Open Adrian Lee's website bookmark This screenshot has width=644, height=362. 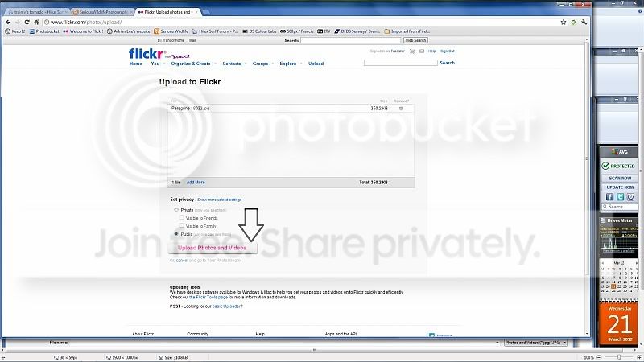[129, 31]
